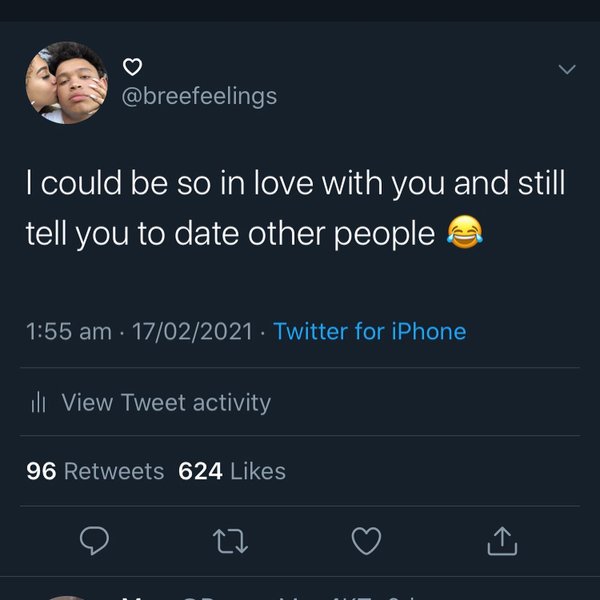Viewport: 600px width, 600px height.
Task: Open the share sheet via share icon
Action: click(502, 541)
